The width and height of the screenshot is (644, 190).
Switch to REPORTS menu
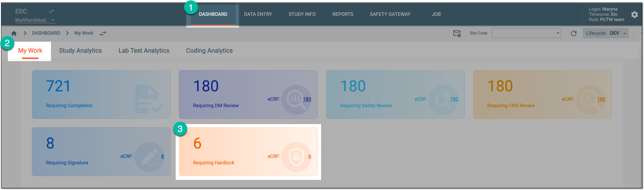pyautogui.click(x=343, y=14)
